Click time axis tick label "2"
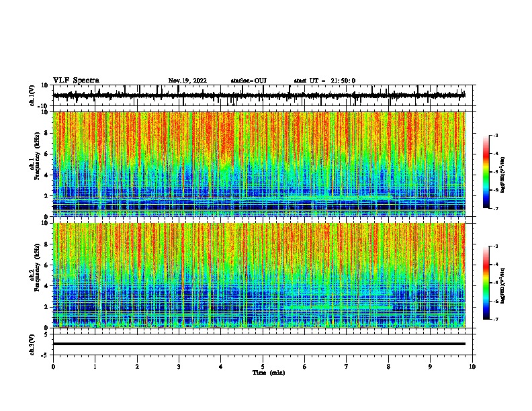Viewport: 532px width, 411px height. click(x=137, y=367)
